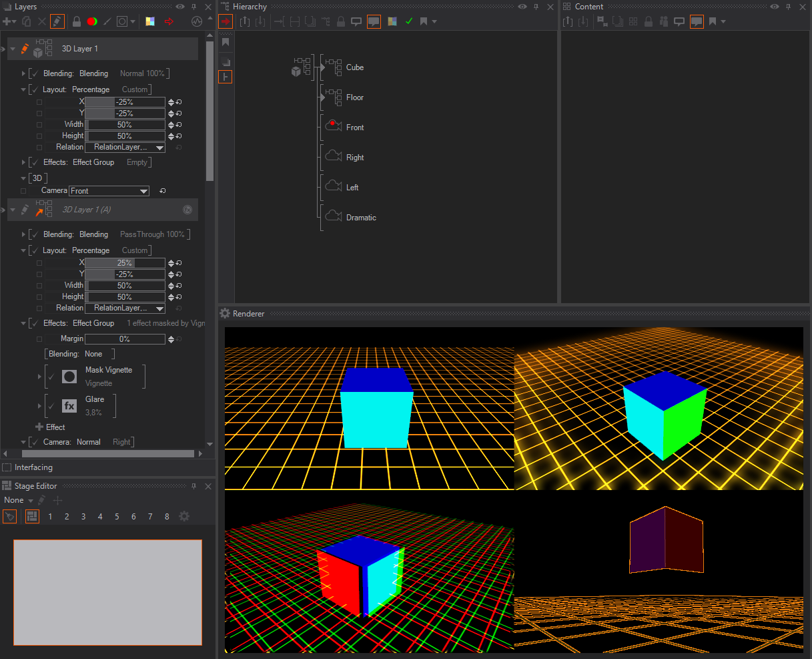Viewport: 812px width, 659px height.
Task: Select stage number 3 in Stage Editor
Action: click(83, 517)
